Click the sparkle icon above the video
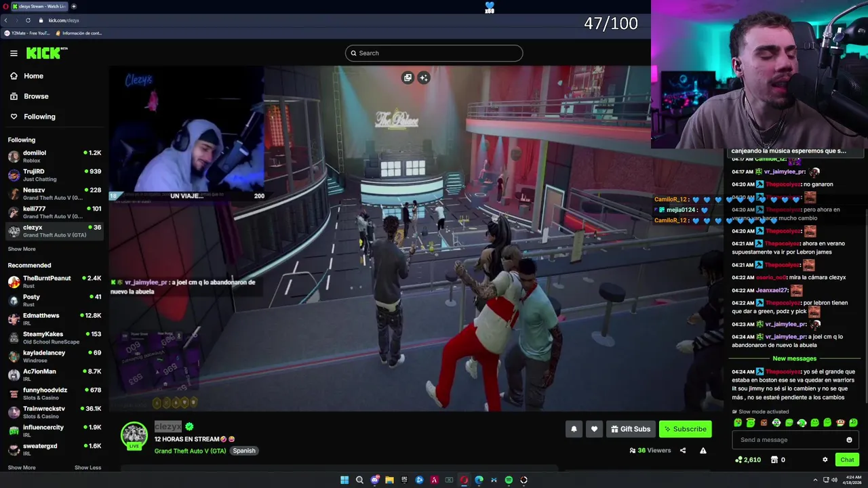The width and height of the screenshot is (868, 488). click(x=424, y=78)
